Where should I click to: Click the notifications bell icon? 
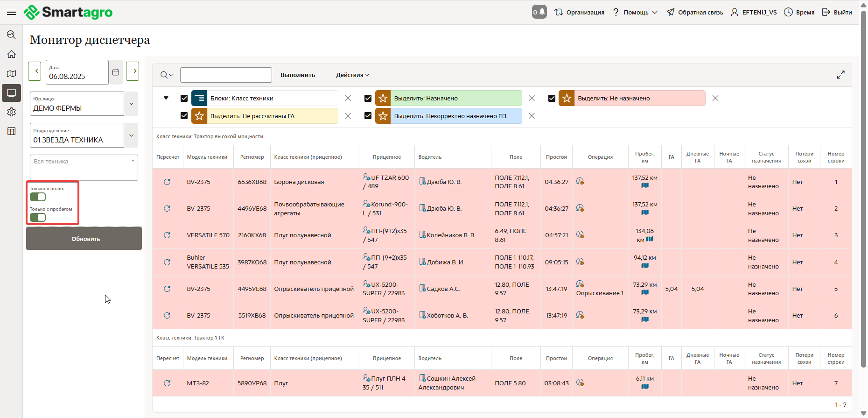coord(539,12)
